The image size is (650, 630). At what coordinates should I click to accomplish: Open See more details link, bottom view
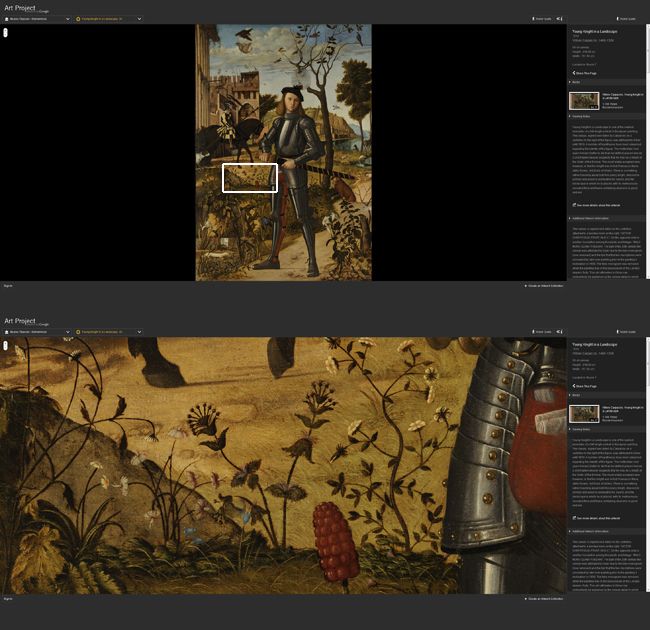pos(596,518)
